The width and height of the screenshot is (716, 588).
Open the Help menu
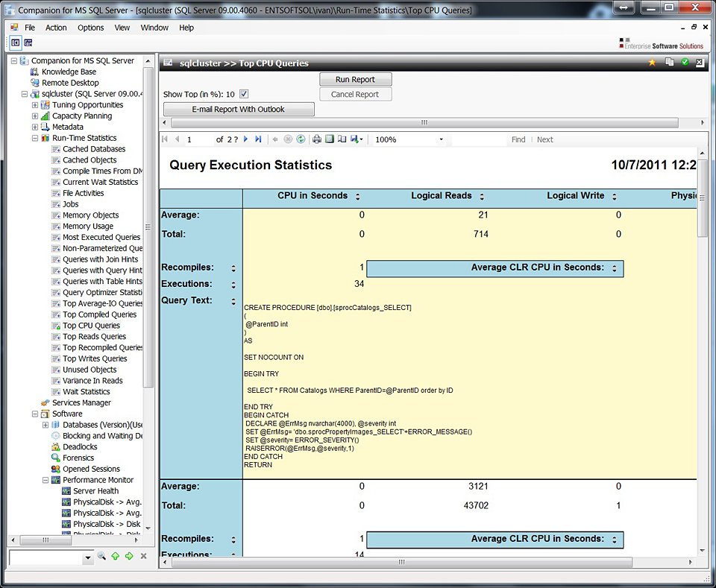point(186,28)
